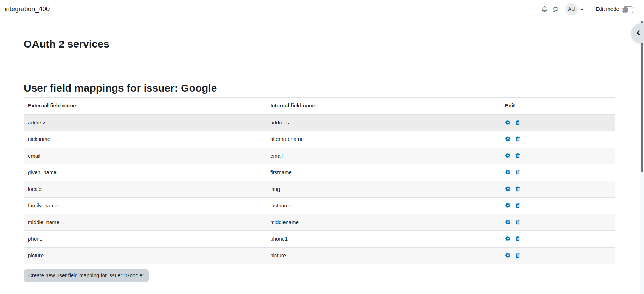
Task: Edit the given_name field mapping
Action: (508, 172)
